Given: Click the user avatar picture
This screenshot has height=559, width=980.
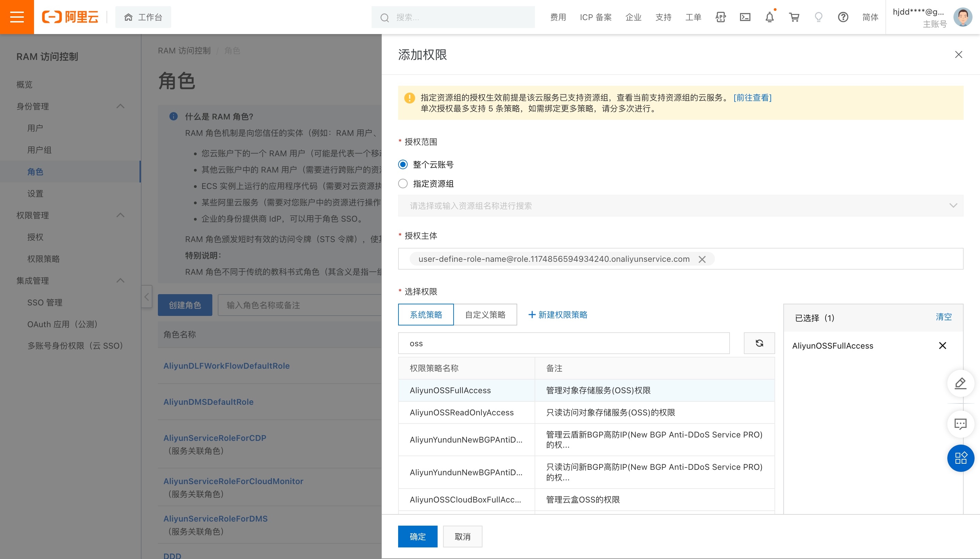Looking at the screenshot, I should point(963,17).
